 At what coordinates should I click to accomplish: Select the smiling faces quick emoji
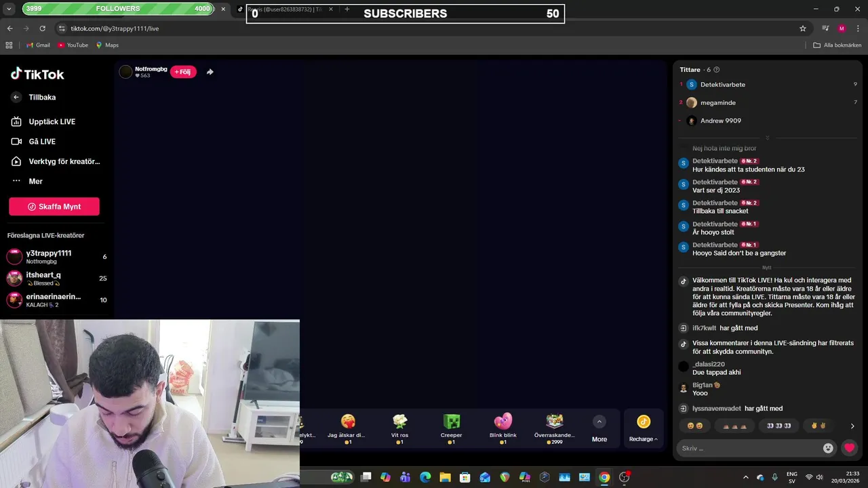695,426
